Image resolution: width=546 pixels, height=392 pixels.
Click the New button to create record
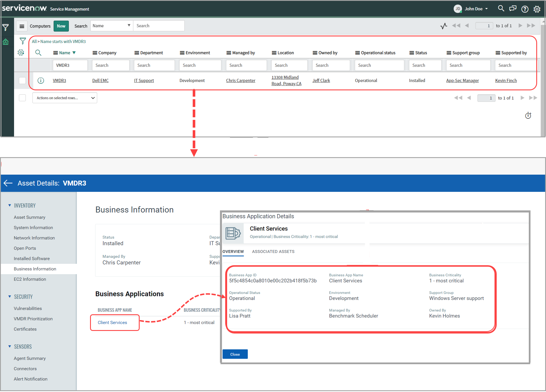pyautogui.click(x=61, y=26)
